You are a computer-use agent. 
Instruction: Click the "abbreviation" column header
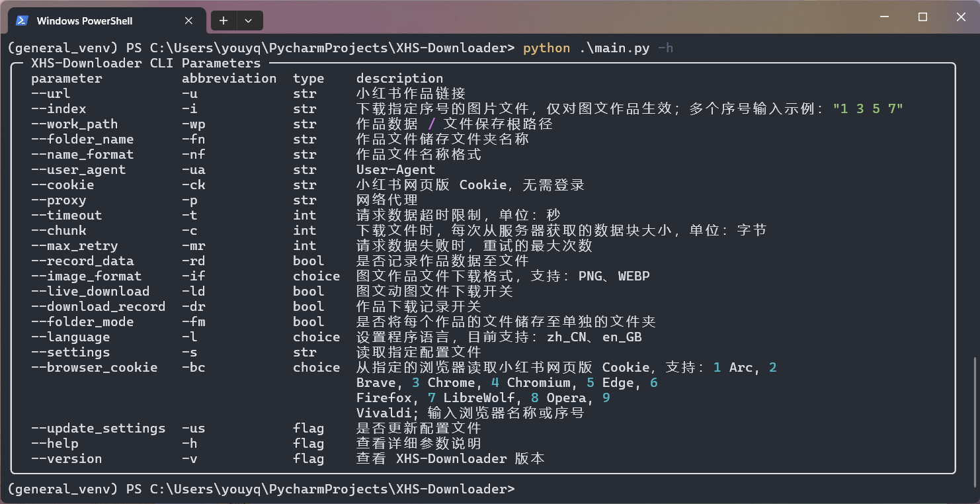229,78
